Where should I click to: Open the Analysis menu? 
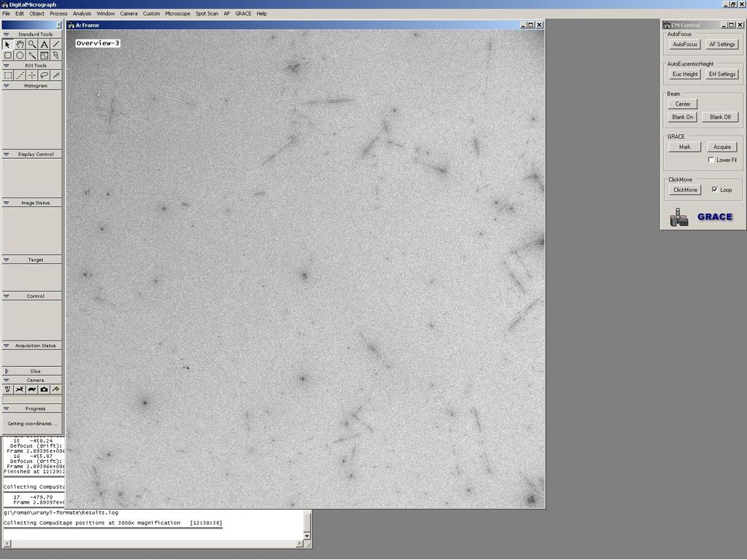point(82,14)
